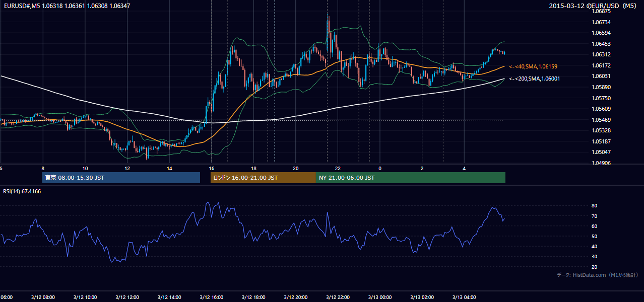This screenshot has height=302, width=644.
Task: Click RSI axis level 60
Action: (595, 226)
